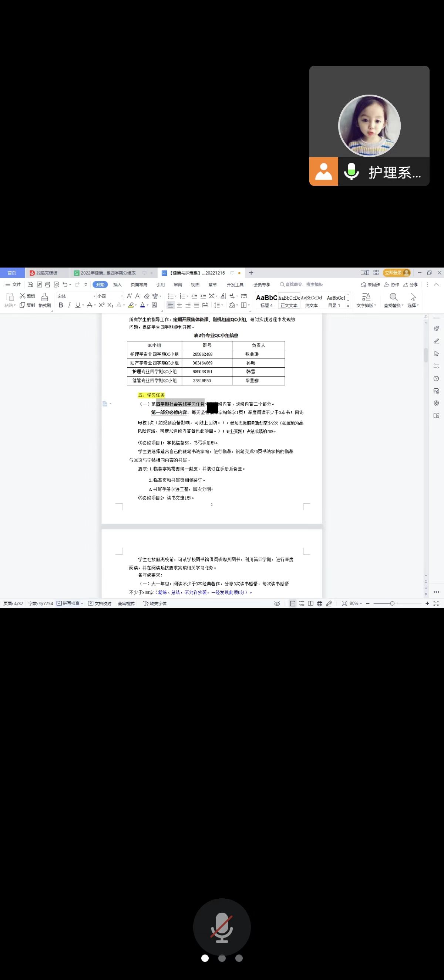Click the command search field
Image resolution: width=444 pixels, height=980 pixels.
point(303,285)
